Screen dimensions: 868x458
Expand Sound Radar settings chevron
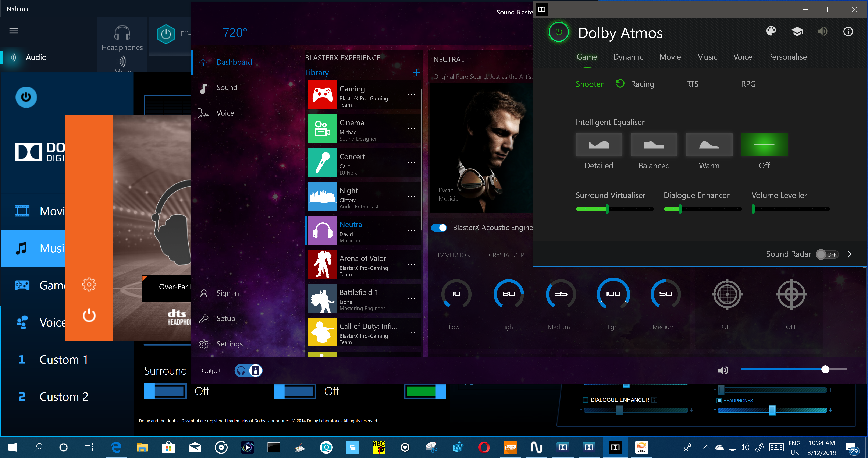point(850,254)
